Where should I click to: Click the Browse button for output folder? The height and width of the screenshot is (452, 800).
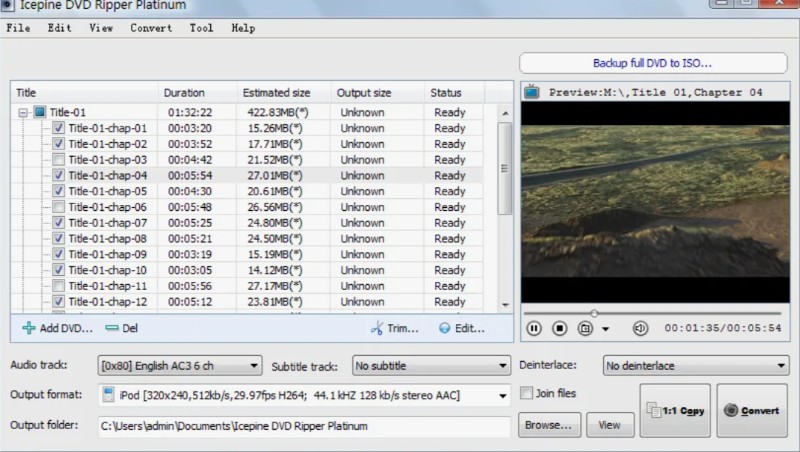tap(550, 425)
